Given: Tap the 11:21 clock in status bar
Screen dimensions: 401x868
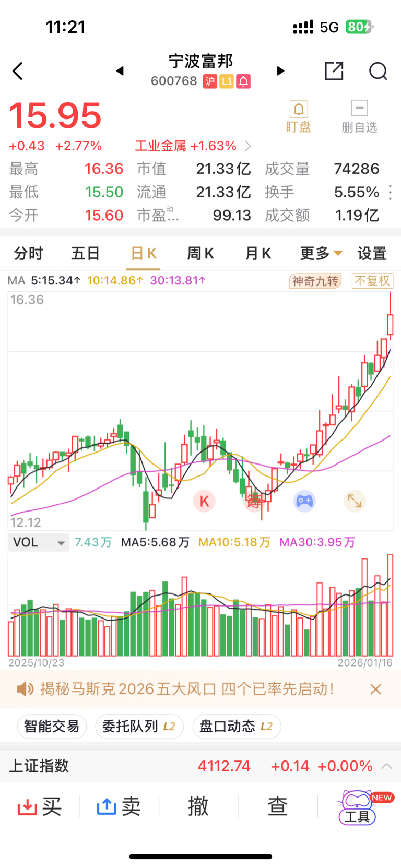Looking at the screenshot, I should click(66, 27).
